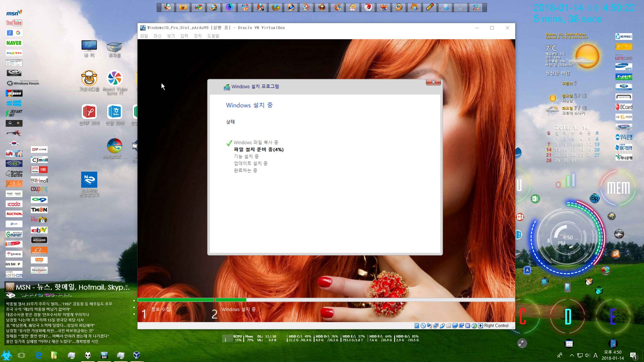The width and height of the screenshot is (644, 362).
Task: Click the AUCTION shortcut icon
Action: pos(14,214)
